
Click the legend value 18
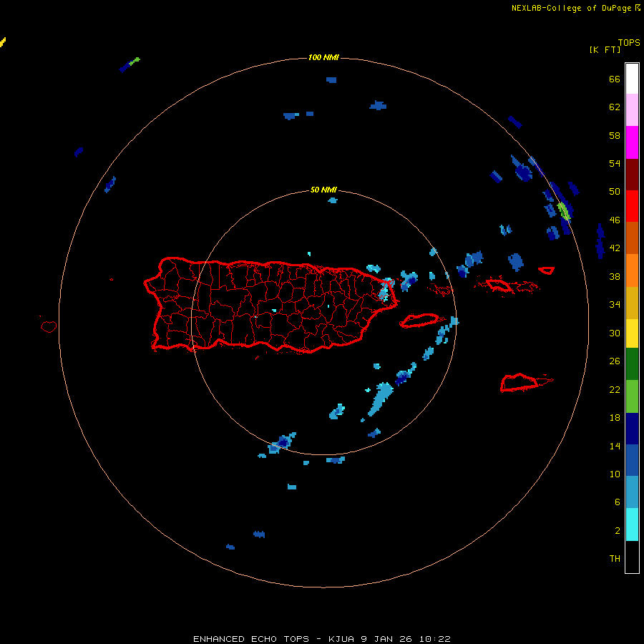pyautogui.click(x=615, y=417)
